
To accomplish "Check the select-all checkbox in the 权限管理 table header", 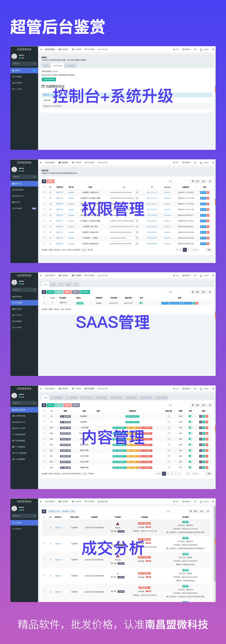I will (44, 187).
